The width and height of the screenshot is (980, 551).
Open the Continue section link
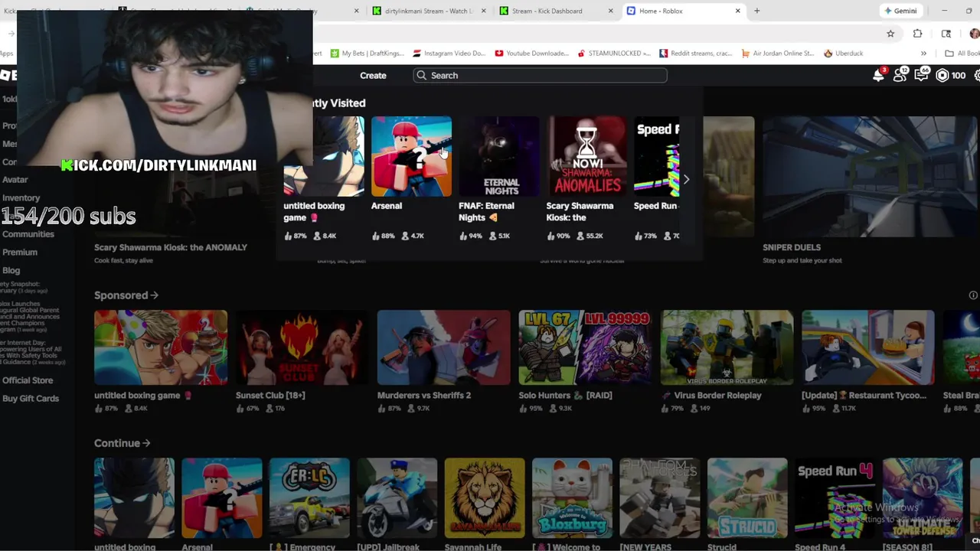pos(122,443)
